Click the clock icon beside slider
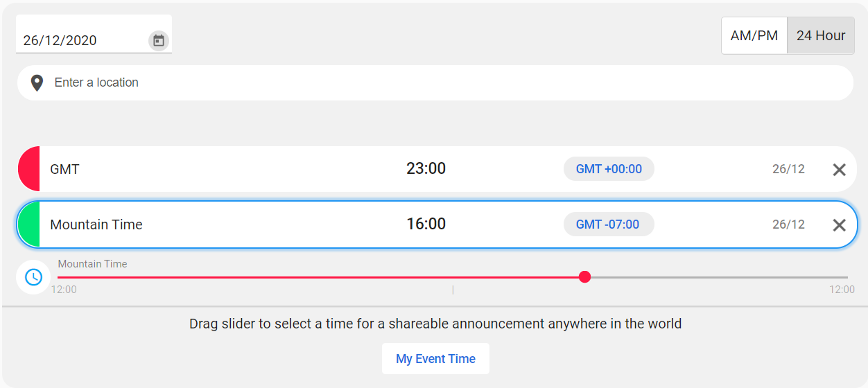Screen dimensions: 868x388 point(33,277)
